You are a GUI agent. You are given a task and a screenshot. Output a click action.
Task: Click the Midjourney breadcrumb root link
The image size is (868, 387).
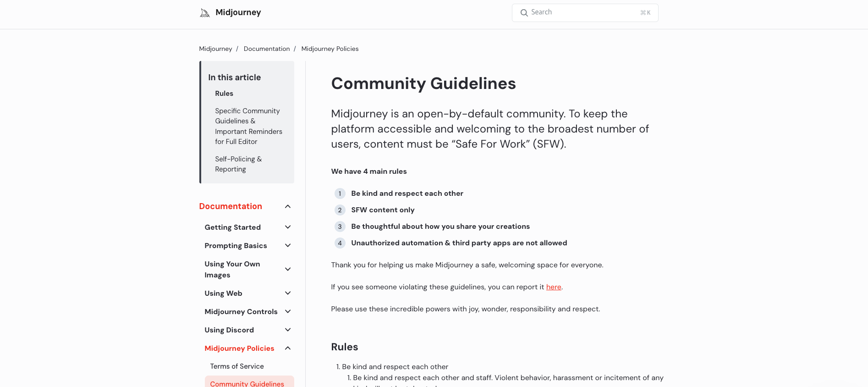click(215, 49)
